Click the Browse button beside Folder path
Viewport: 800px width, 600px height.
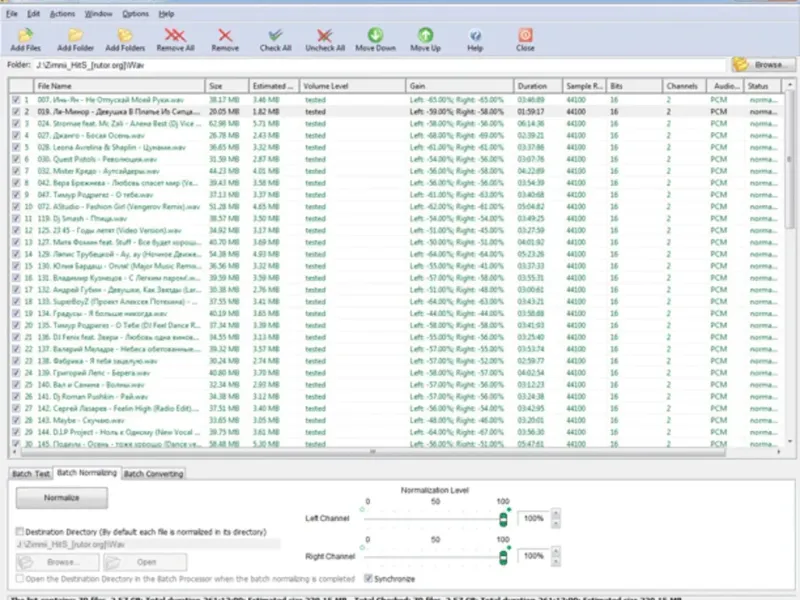point(763,65)
